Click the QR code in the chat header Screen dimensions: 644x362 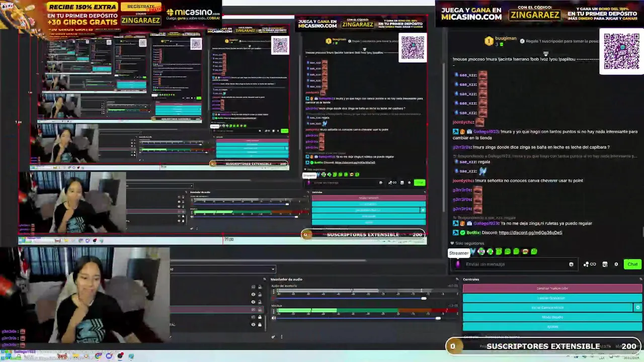tap(621, 52)
